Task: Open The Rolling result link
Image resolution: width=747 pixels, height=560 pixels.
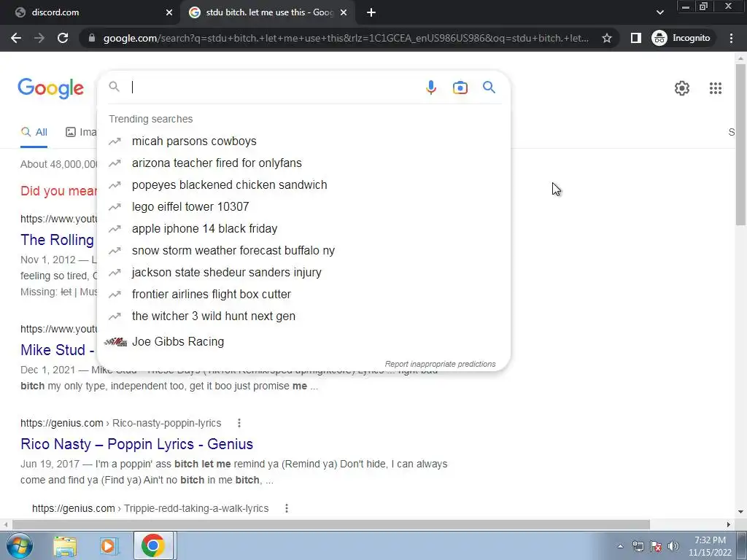Action: pyautogui.click(x=57, y=240)
